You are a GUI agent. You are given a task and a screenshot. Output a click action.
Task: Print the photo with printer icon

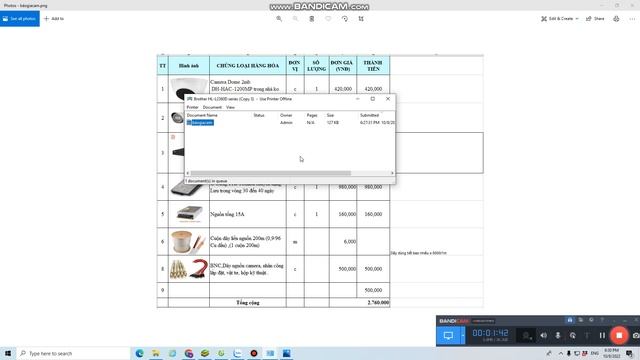[x=616, y=19]
